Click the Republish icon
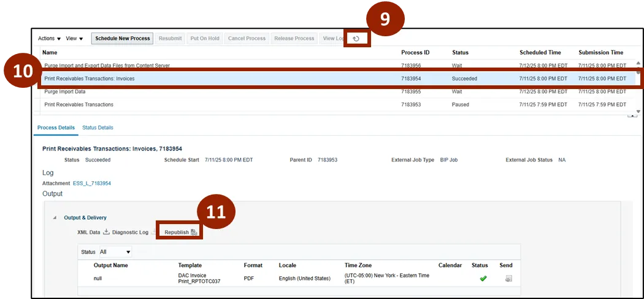This screenshot has height=299, width=644. (x=194, y=232)
